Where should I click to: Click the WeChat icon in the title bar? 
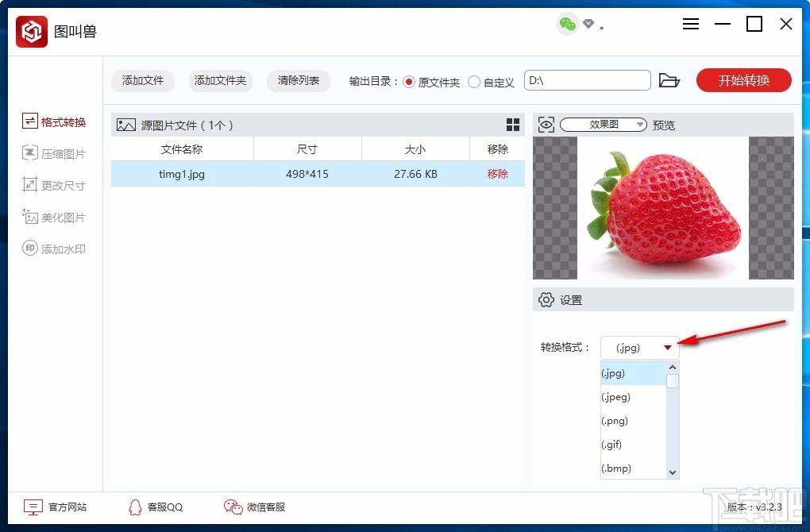567,24
